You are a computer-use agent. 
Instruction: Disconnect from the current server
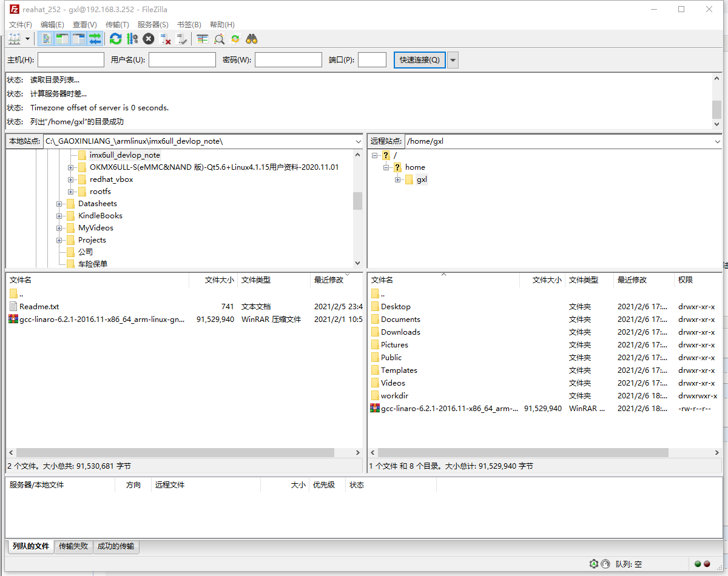coord(165,39)
